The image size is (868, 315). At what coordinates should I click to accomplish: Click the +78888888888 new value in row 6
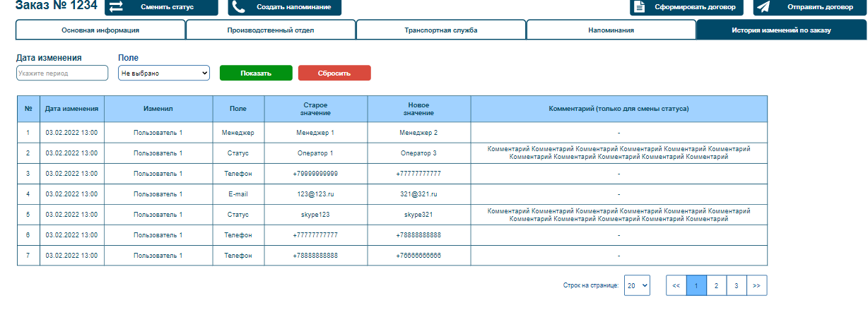[419, 235]
